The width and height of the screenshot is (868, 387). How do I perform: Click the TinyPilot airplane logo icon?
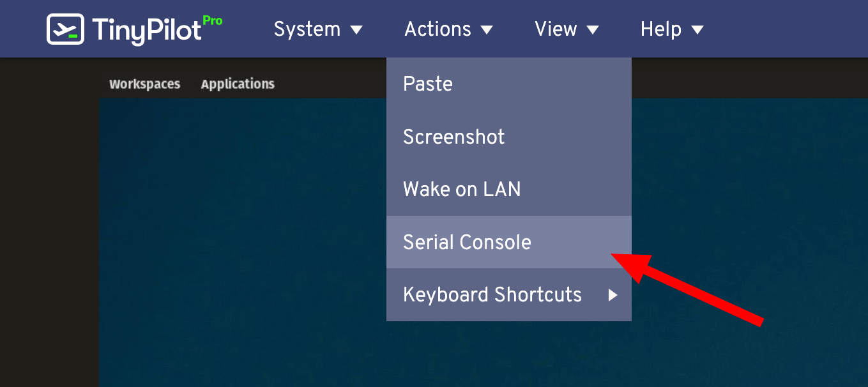pos(64,28)
